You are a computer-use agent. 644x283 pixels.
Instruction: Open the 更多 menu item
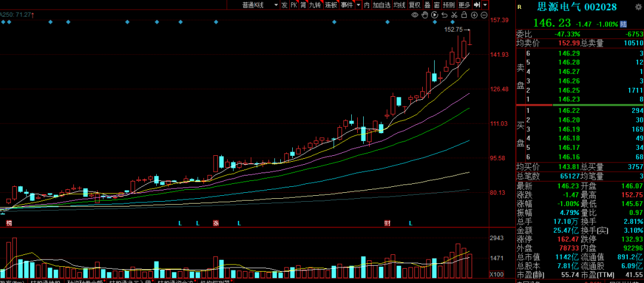click(465, 5)
